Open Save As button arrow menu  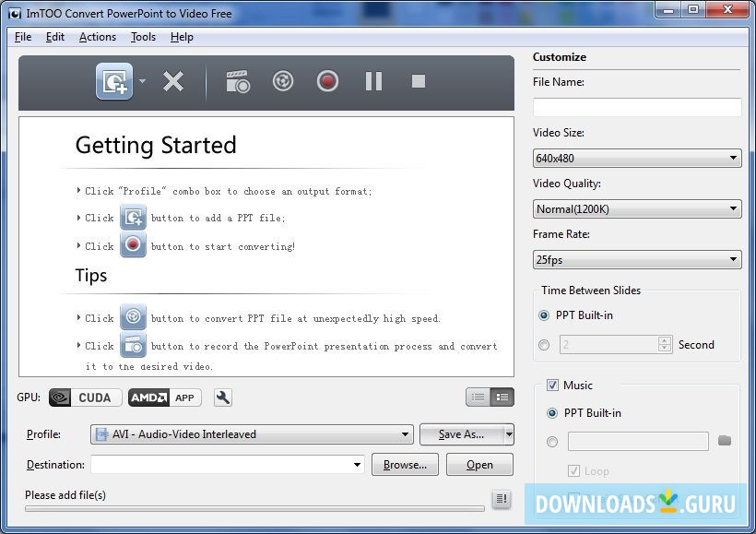pos(509,434)
